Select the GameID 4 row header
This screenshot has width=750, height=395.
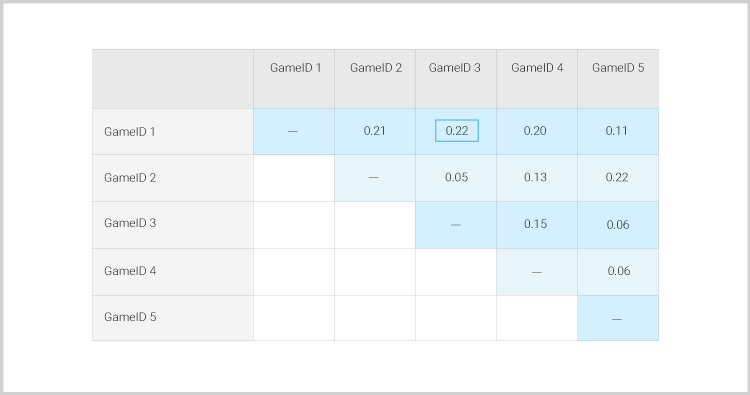[x=173, y=272]
